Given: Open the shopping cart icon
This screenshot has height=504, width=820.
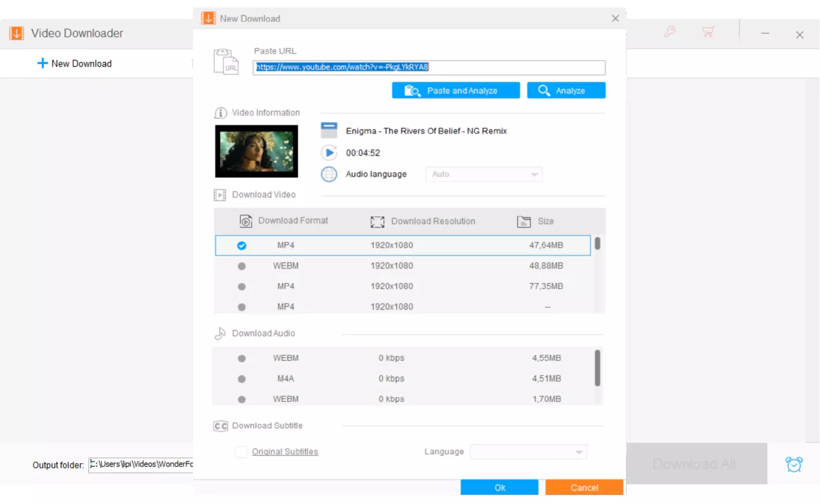Looking at the screenshot, I should 708,32.
